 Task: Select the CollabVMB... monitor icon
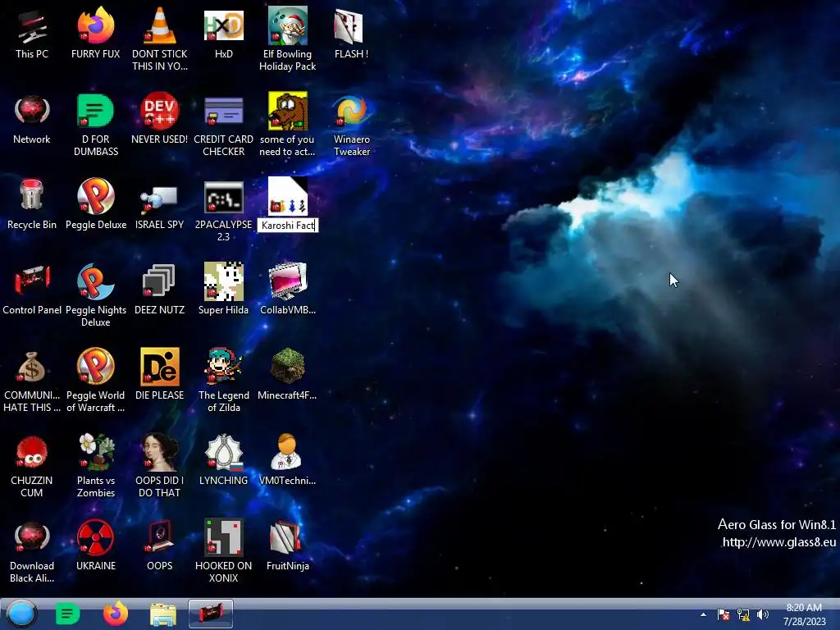288,290
